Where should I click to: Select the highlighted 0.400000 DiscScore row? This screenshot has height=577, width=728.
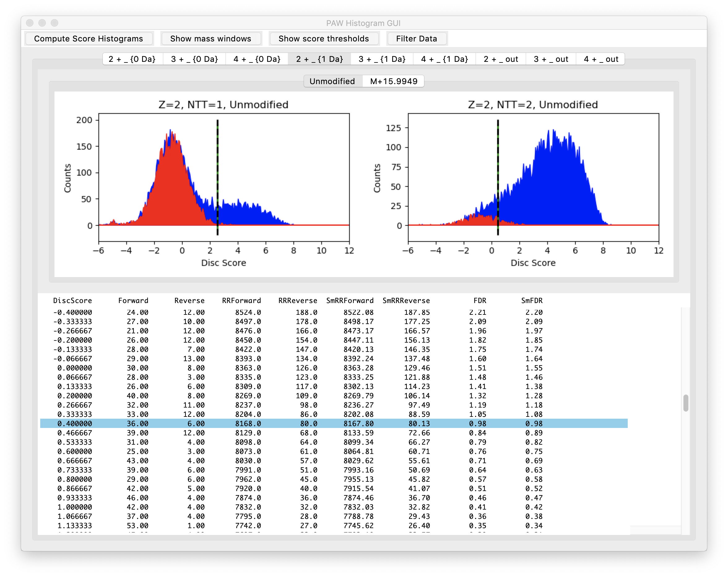(334, 423)
